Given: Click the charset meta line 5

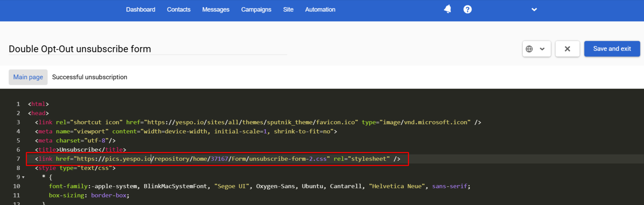Looking at the screenshot, I should click(75, 140).
